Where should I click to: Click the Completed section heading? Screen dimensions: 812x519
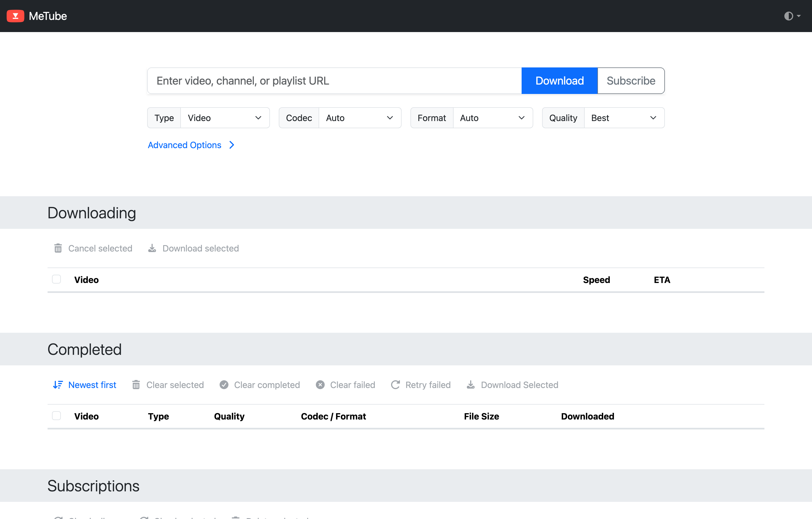click(85, 350)
